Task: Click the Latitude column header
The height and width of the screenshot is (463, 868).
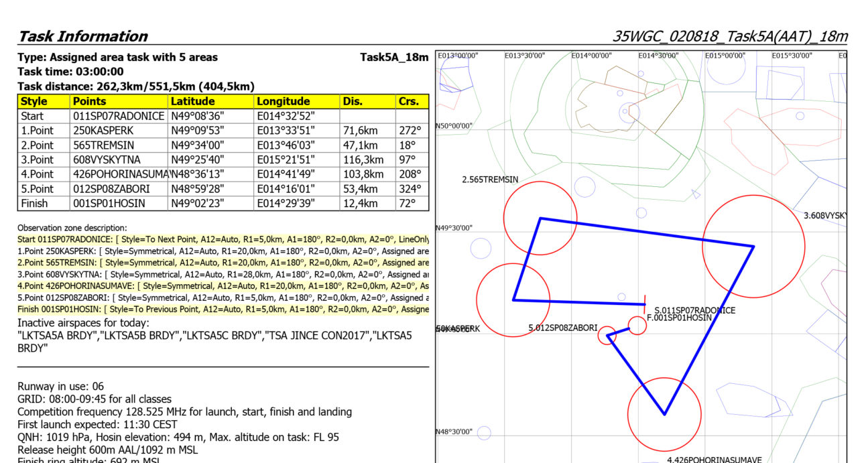Action: tap(192, 102)
